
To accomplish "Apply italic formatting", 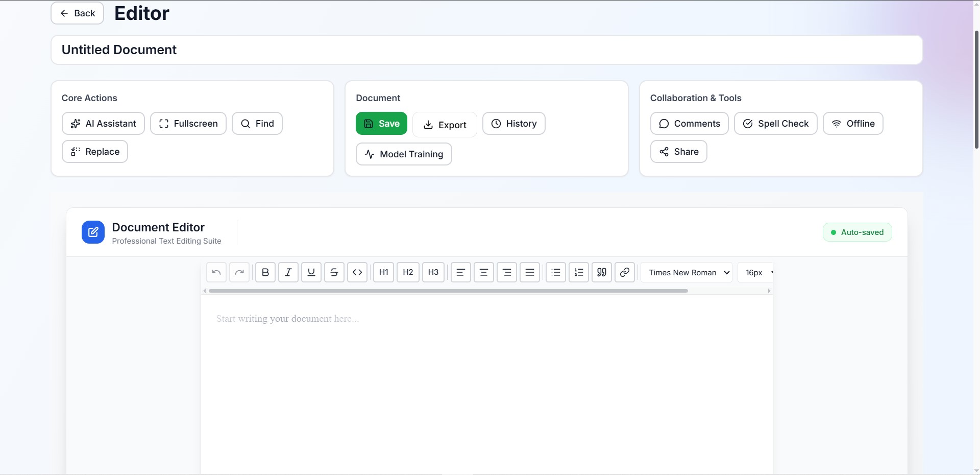I will tap(288, 272).
